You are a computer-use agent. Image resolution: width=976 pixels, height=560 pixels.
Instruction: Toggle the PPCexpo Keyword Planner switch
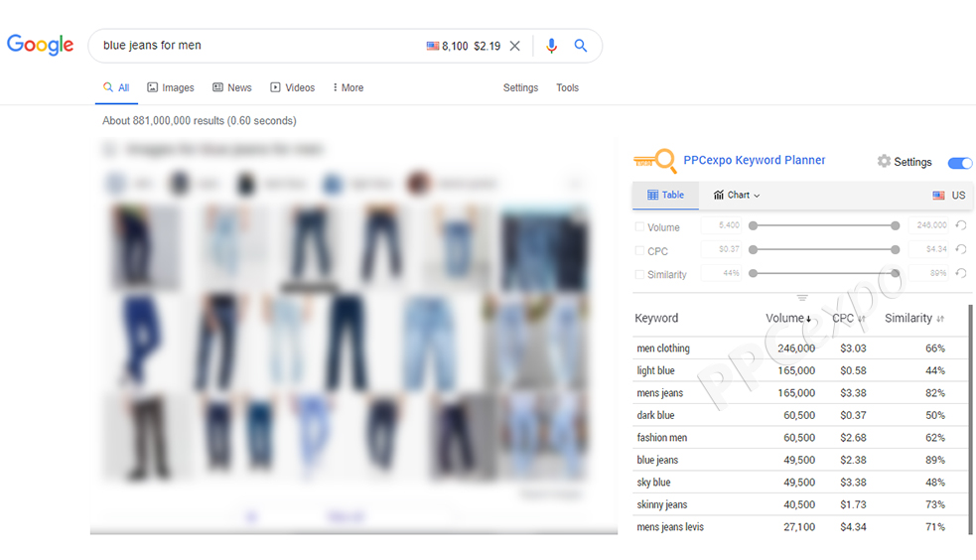click(960, 163)
